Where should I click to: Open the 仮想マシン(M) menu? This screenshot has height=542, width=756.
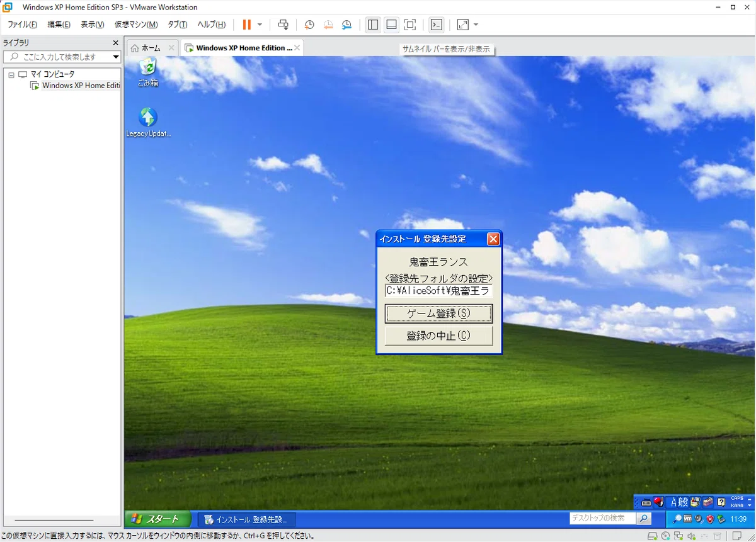coord(136,25)
